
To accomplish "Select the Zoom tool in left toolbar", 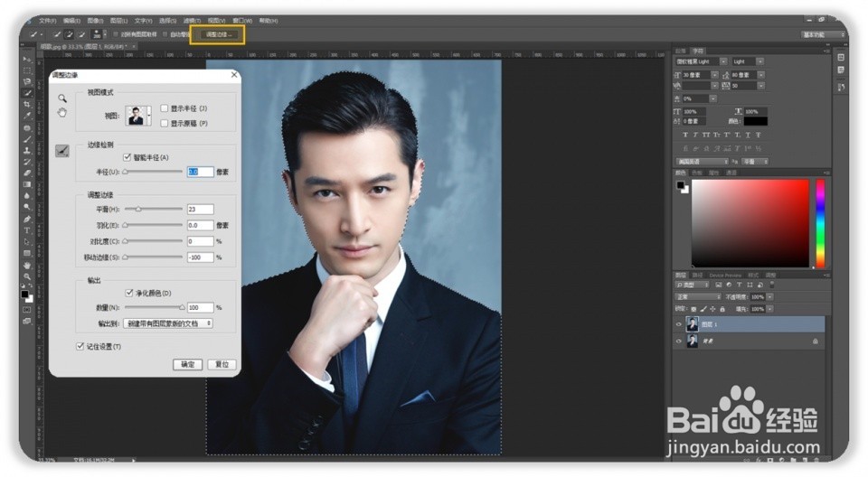I will [26, 276].
